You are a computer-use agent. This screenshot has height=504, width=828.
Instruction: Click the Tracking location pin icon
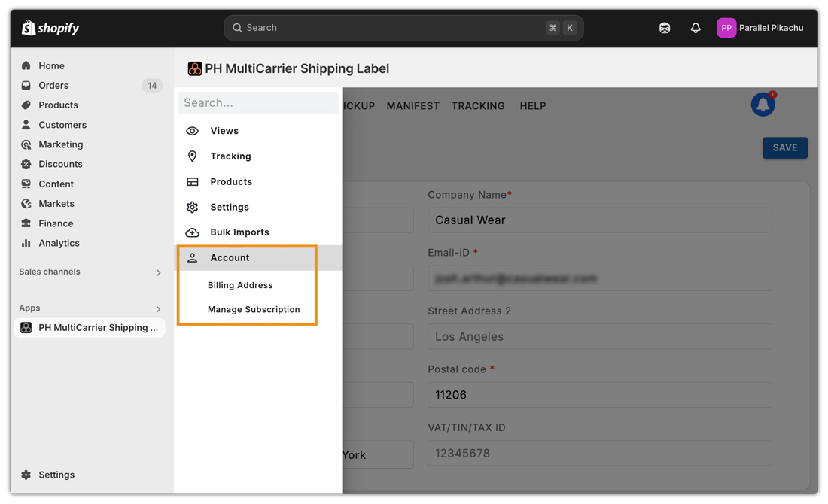coord(192,156)
